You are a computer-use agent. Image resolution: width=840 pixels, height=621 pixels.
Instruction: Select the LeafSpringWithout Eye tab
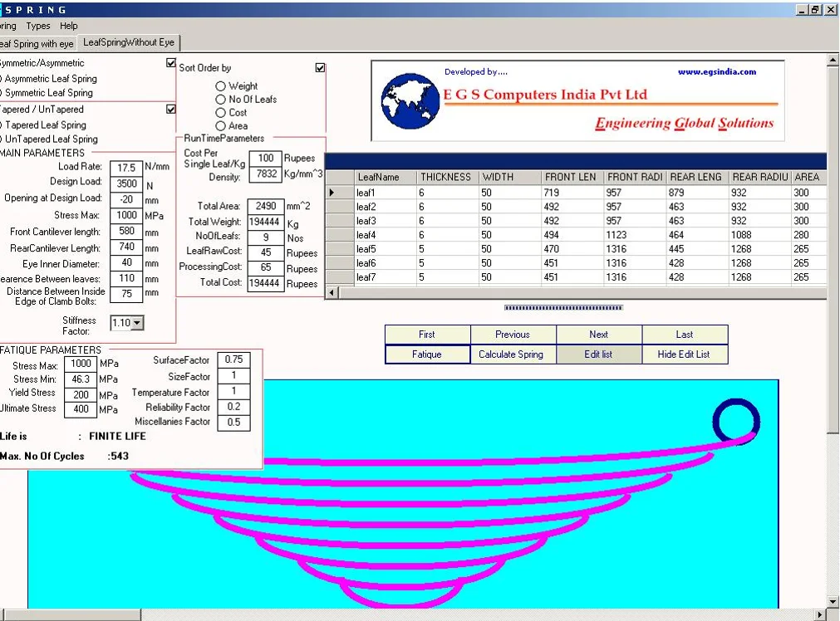click(129, 43)
